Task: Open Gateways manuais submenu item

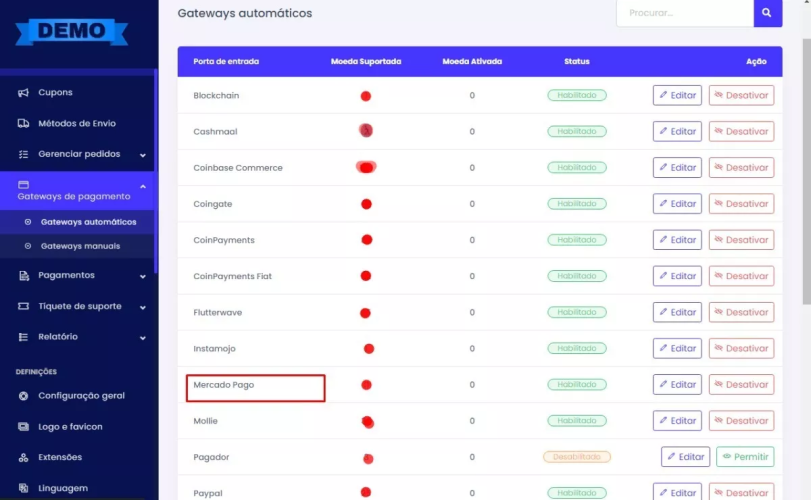Action: click(80, 246)
